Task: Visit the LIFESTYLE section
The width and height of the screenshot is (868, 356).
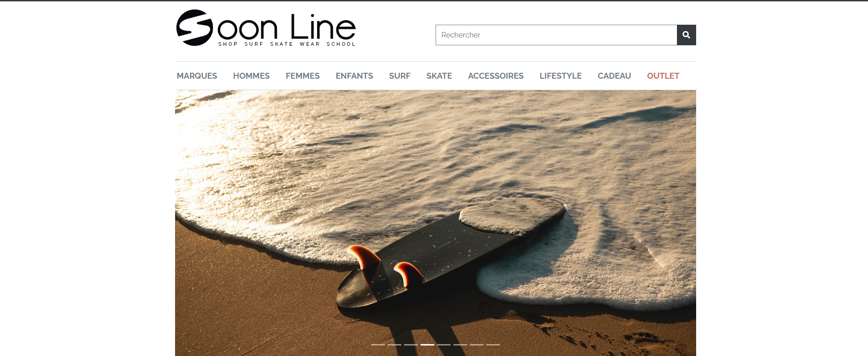Action: click(560, 76)
